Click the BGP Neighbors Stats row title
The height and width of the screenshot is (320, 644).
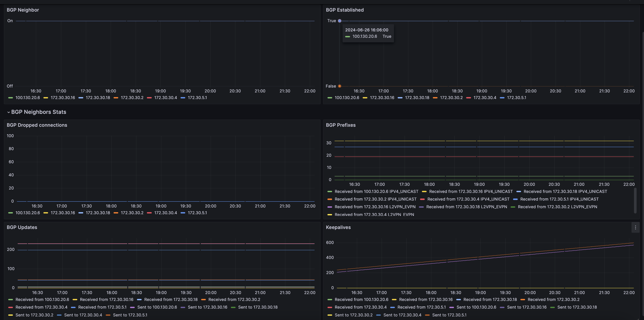[x=39, y=112]
